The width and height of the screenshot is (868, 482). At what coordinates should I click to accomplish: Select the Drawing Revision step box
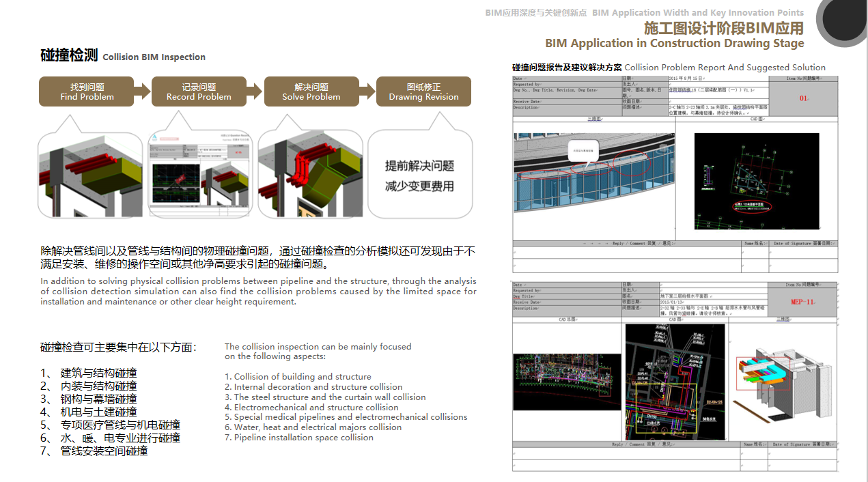pos(423,91)
